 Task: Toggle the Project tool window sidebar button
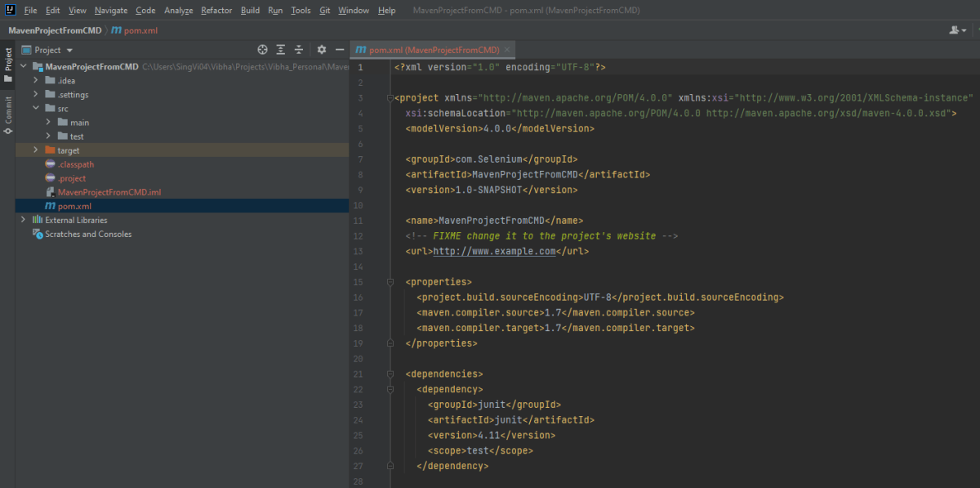8,65
